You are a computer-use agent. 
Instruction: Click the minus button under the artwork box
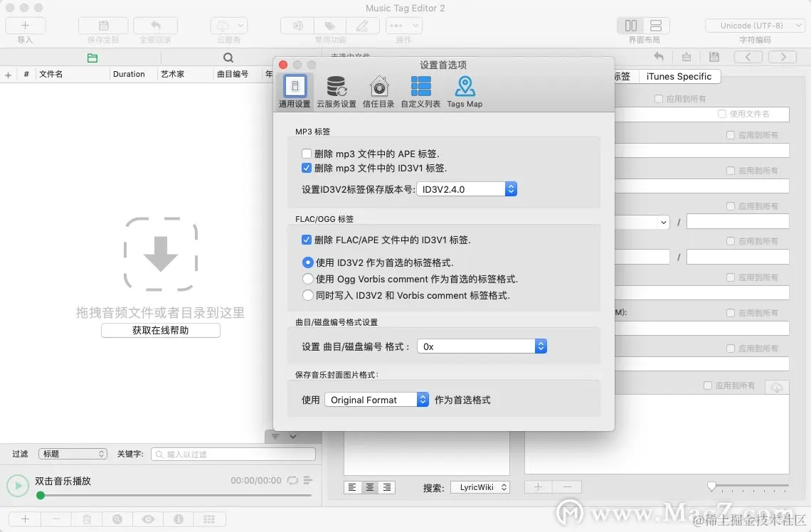pyautogui.click(x=567, y=487)
